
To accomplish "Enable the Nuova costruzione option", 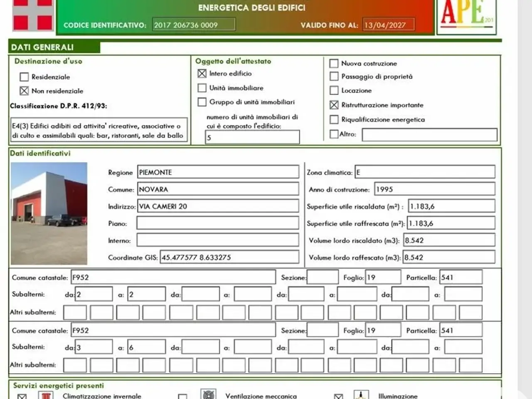I will click(x=334, y=64).
